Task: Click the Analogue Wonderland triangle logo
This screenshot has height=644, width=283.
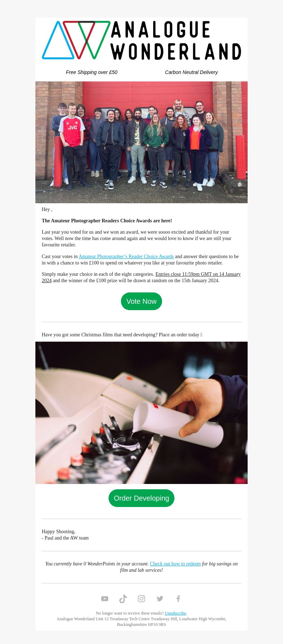Action: [76, 40]
